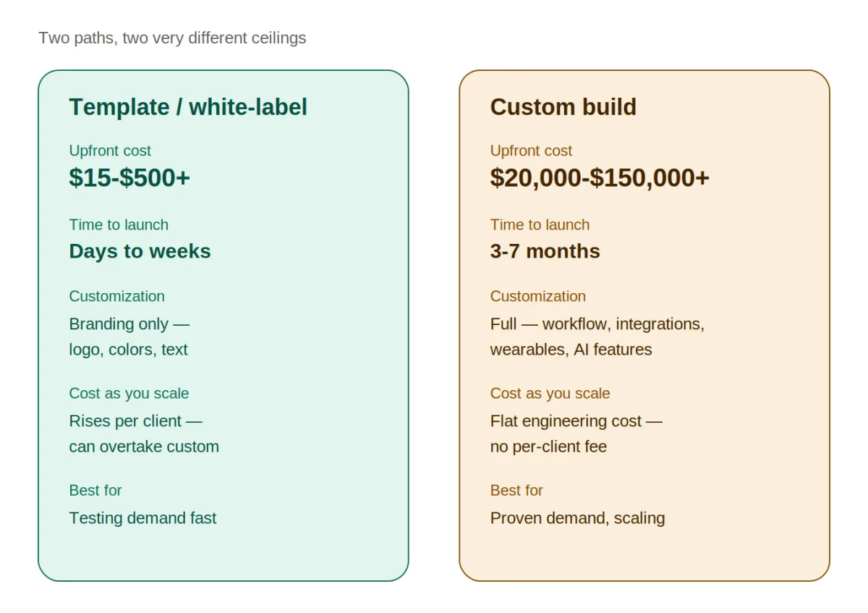
Task: Click 'wearables, AI features' line
Action: 571,350
